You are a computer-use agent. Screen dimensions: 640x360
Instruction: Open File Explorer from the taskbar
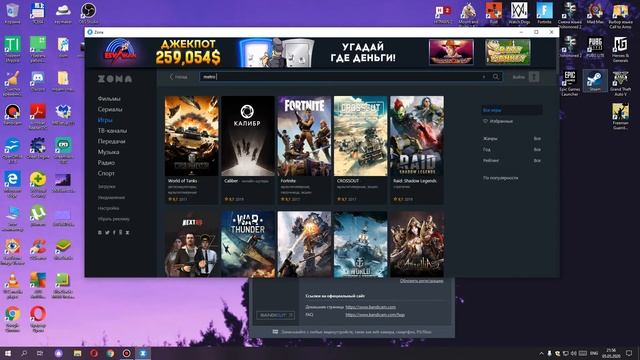point(78,353)
